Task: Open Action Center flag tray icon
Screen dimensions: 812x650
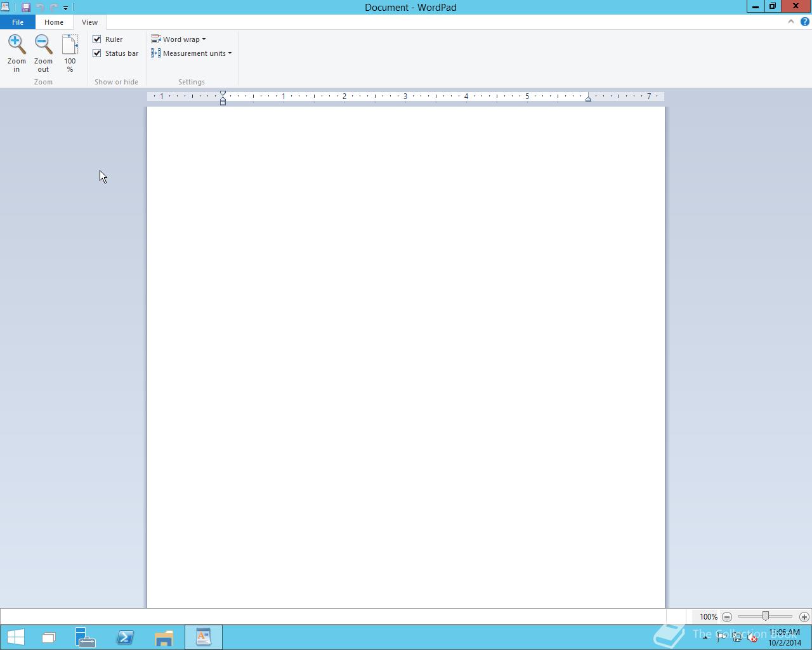Action: click(721, 637)
